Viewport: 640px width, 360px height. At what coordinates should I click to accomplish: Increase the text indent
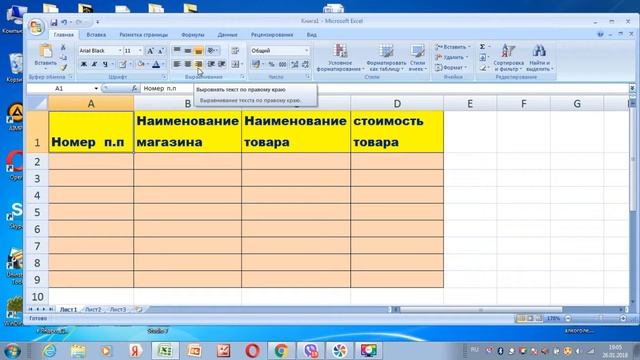click(222, 64)
